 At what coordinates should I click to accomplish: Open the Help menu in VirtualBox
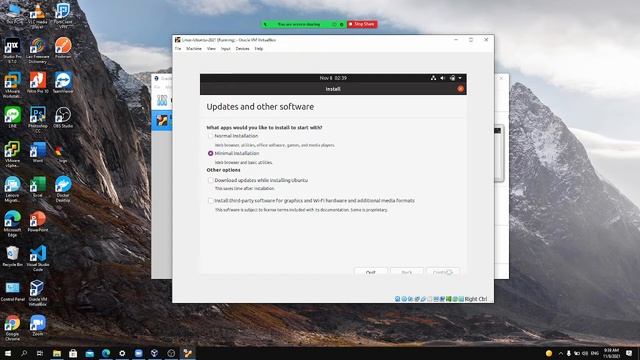[x=259, y=49]
